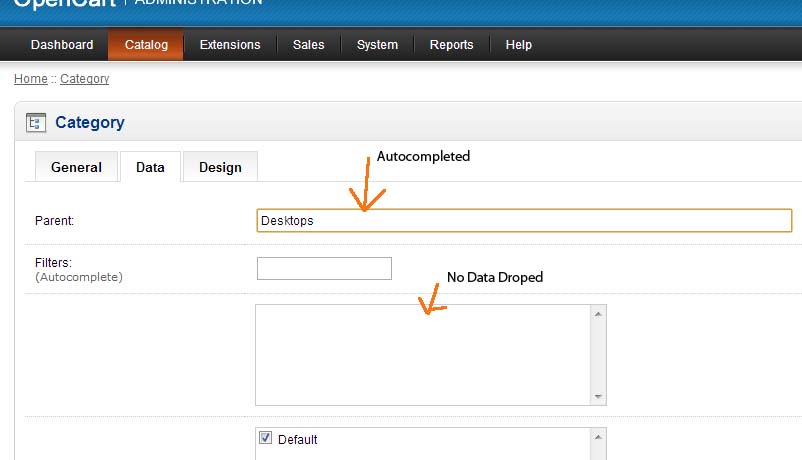Open the Catalog menu
The width and height of the screenshot is (802, 460).
coord(146,45)
